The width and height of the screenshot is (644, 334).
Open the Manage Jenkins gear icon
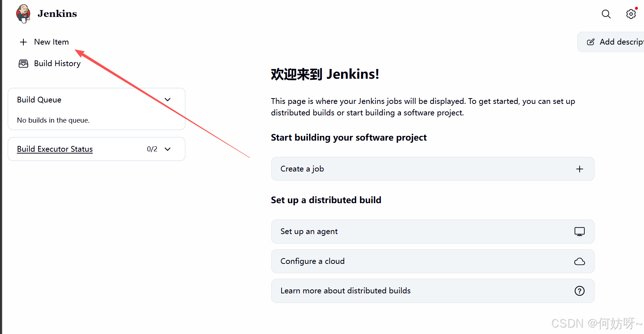[631, 14]
